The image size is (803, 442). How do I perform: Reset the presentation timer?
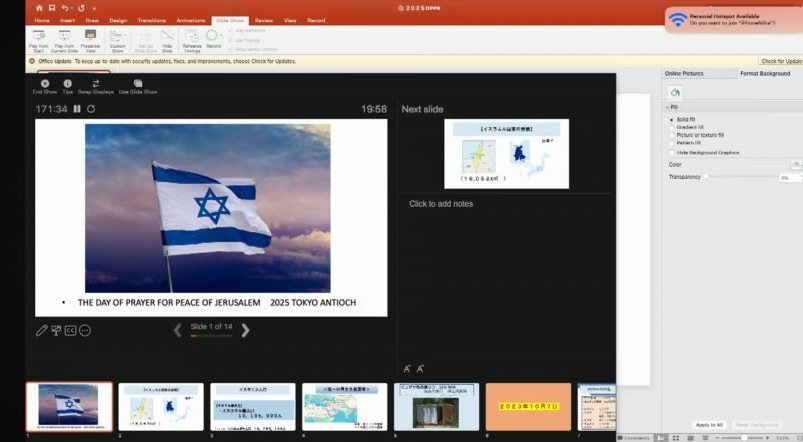[x=91, y=109]
